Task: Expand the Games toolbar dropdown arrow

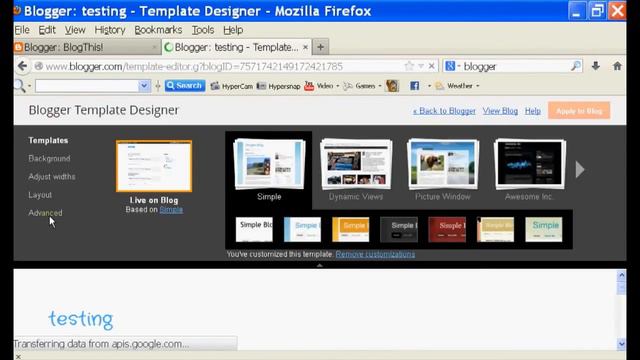Action: (x=380, y=86)
